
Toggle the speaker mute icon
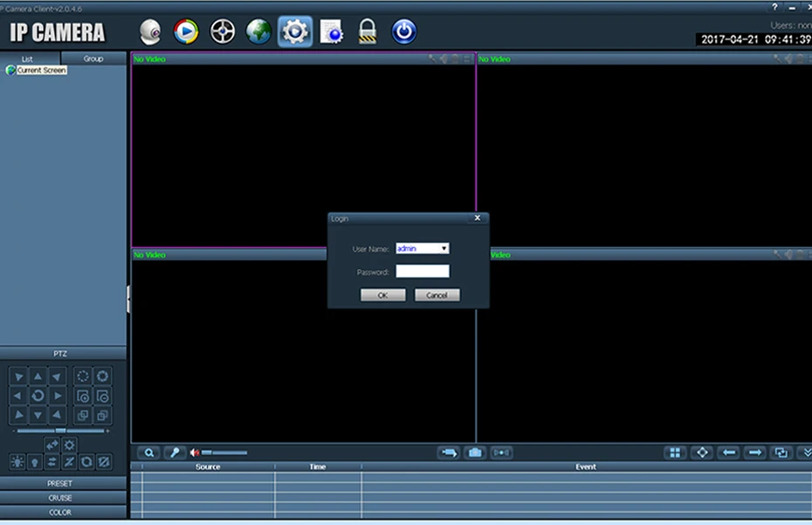195,453
